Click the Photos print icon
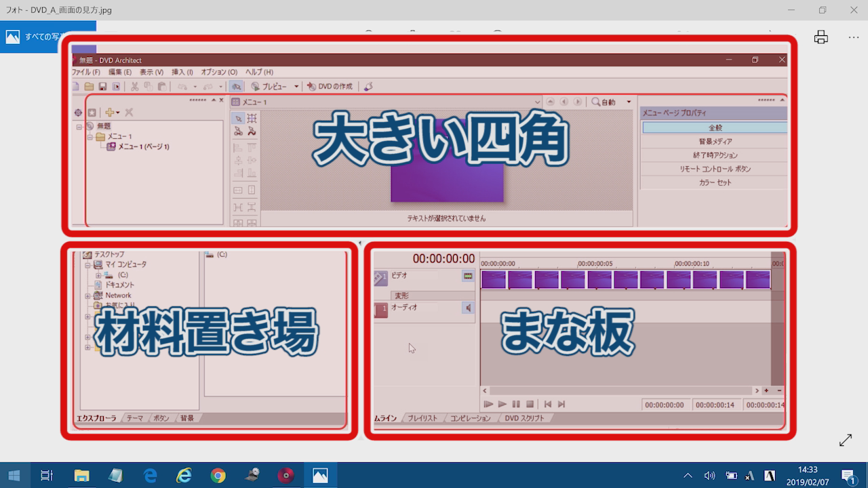The height and width of the screenshot is (488, 868). [821, 37]
